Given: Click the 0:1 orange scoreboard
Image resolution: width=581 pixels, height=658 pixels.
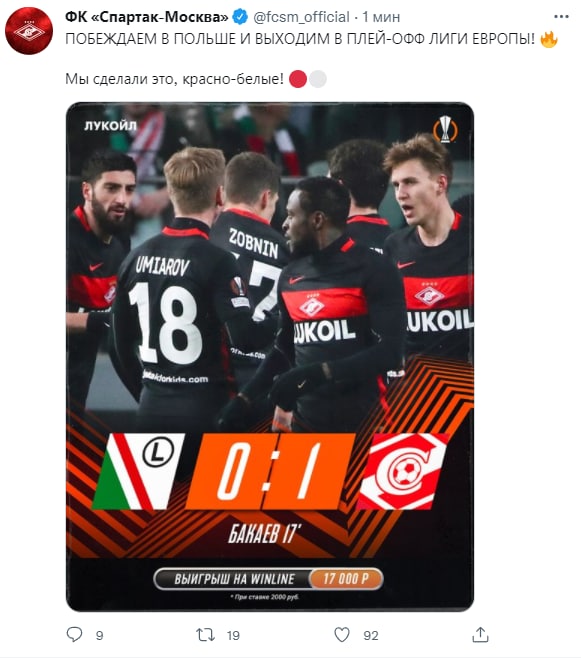Looking at the screenshot, I should (270, 471).
